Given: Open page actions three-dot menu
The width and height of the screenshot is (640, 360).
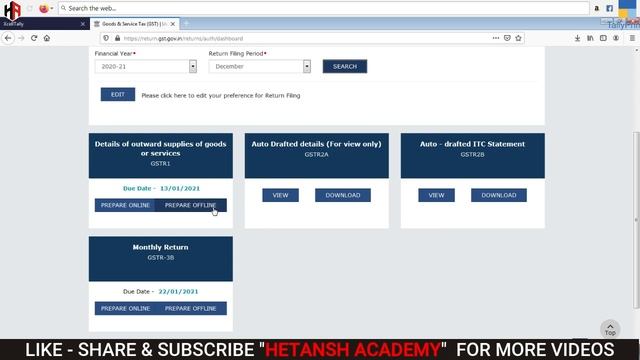Looking at the screenshot, I should click(x=496, y=38).
